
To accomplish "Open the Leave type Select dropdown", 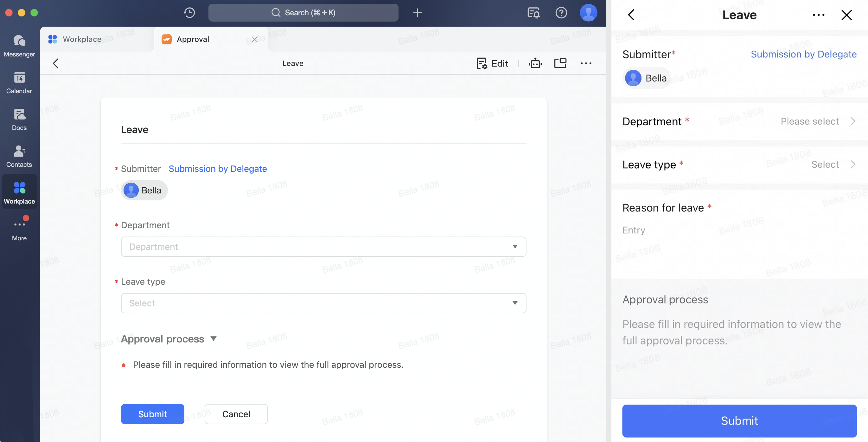I will (x=323, y=303).
